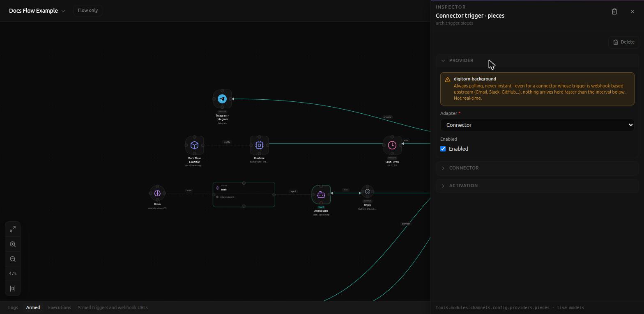Screen dimensions: 644x314
Task: Zoom in on the canvas
Action: (13, 244)
